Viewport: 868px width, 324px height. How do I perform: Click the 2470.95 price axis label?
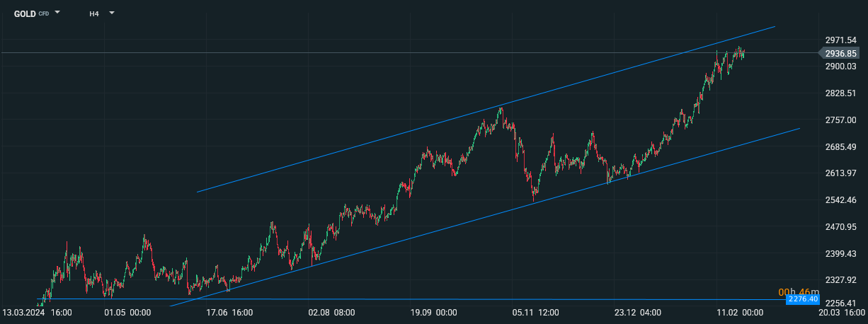coord(840,226)
